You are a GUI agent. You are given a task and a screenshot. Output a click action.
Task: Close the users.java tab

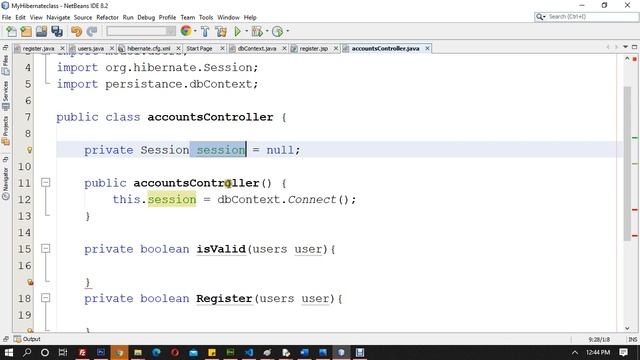(112, 49)
